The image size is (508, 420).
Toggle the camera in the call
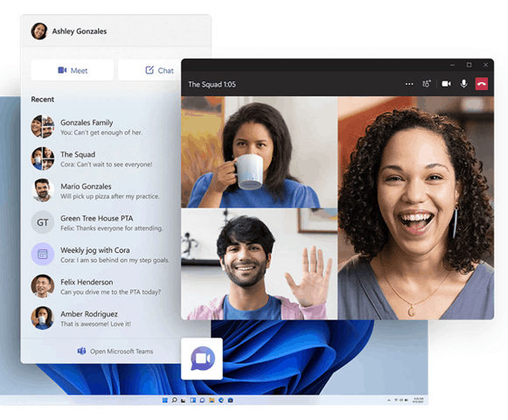(447, 84)
